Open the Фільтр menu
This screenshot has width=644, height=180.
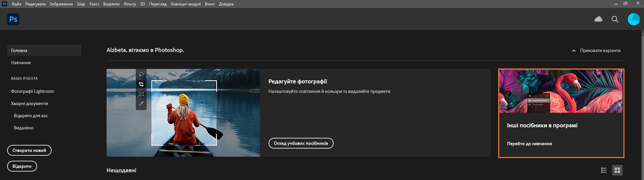click(130, 4)
